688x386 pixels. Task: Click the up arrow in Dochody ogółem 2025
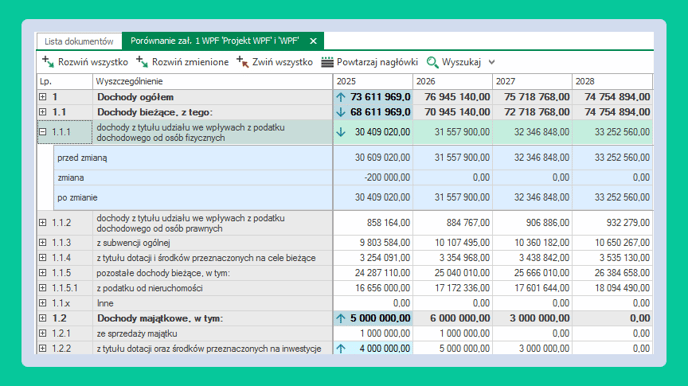tap(341, 97)
